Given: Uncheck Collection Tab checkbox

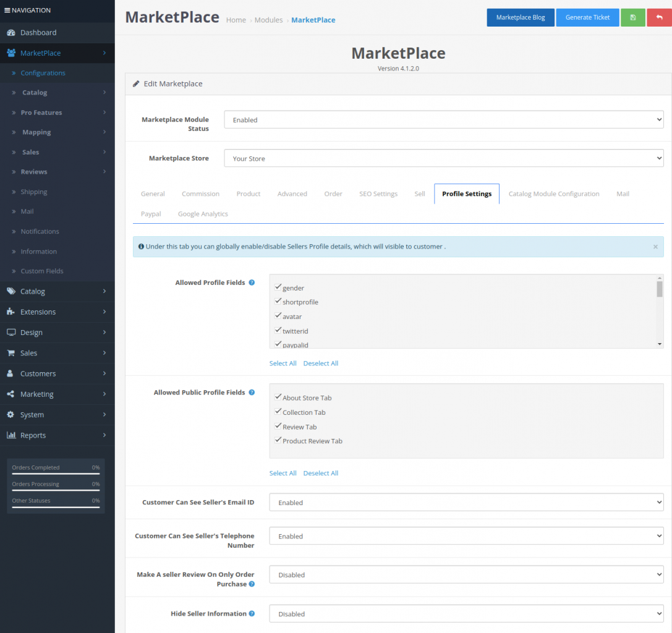Looking at the screenshot, I should [x=278, y=412].
